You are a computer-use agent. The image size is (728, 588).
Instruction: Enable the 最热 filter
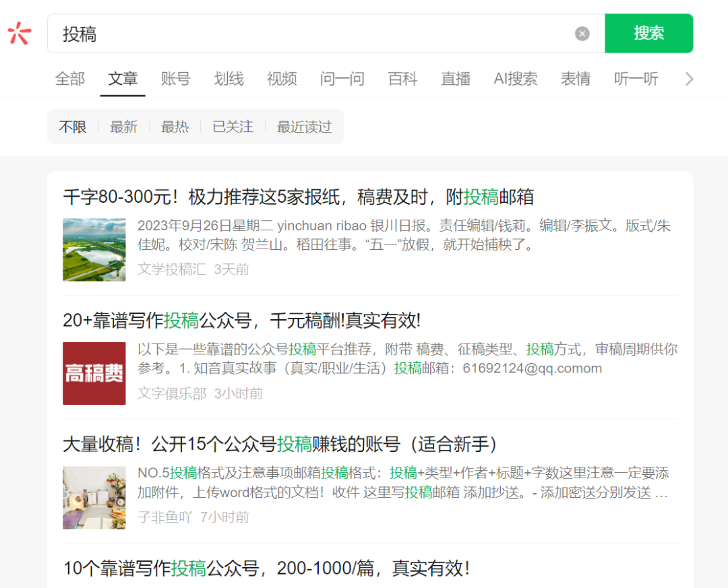click(x=175, y=127)
